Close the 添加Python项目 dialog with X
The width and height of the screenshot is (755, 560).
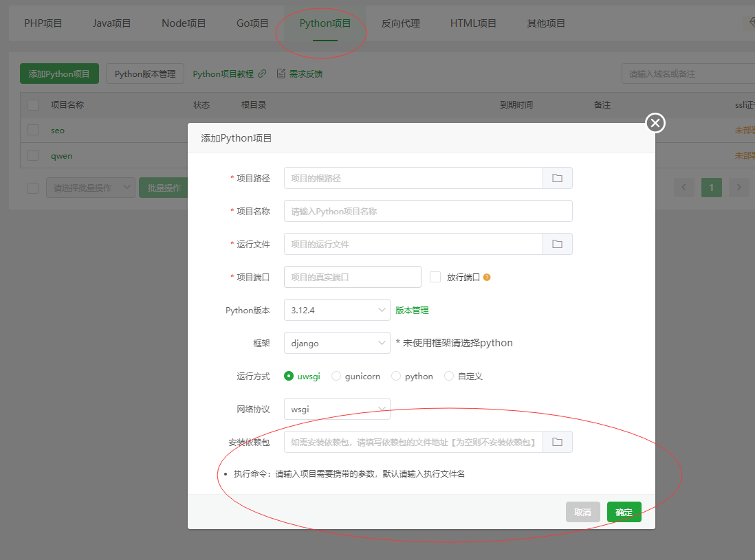(x=655, y=123)
